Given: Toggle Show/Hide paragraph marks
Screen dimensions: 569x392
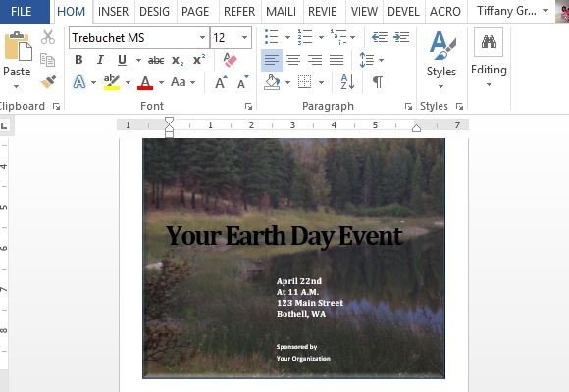Looking at the screenshot, I should [378, 82].
